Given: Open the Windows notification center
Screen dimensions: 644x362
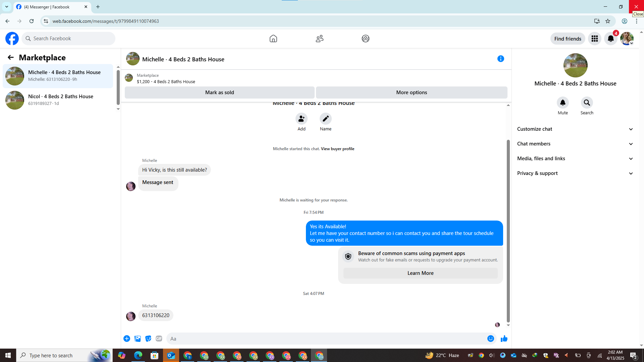Looking at the screenshot, I should [634, 355].
